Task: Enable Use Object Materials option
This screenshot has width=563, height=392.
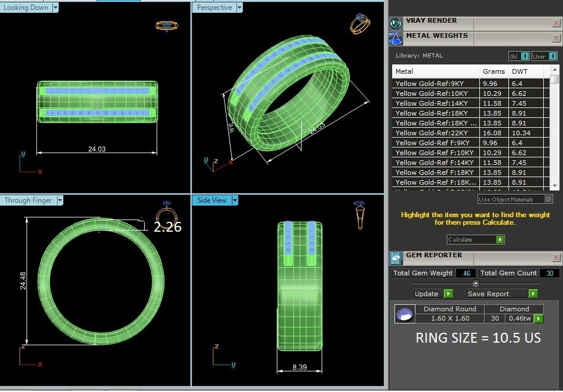Action: pos(548,199)
